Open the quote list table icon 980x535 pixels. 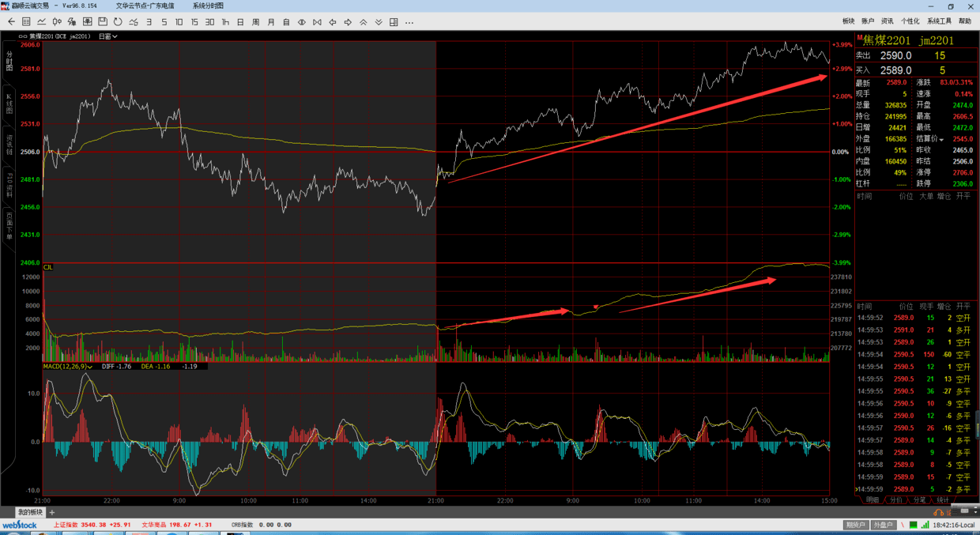pyautogui.click(x=26, y=22)
